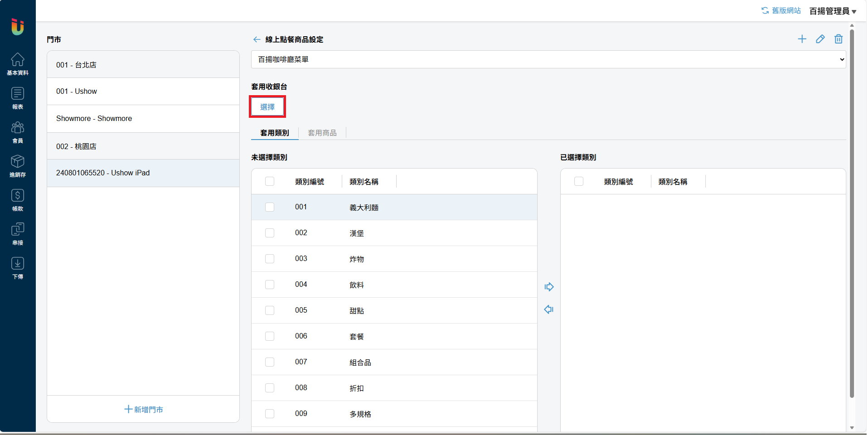Click the trash delete icon
Viewport: 868px width, 435px height.
click(838, 39)
